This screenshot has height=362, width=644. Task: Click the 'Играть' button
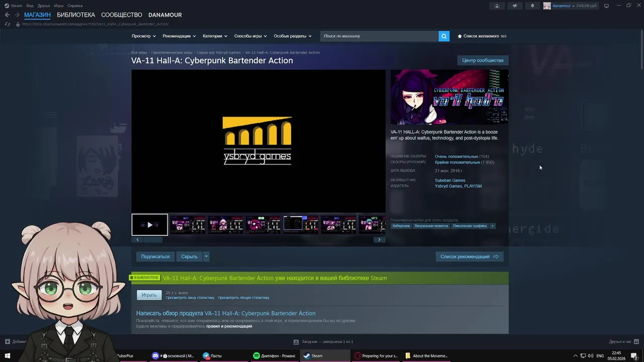(x=149, y=295)
